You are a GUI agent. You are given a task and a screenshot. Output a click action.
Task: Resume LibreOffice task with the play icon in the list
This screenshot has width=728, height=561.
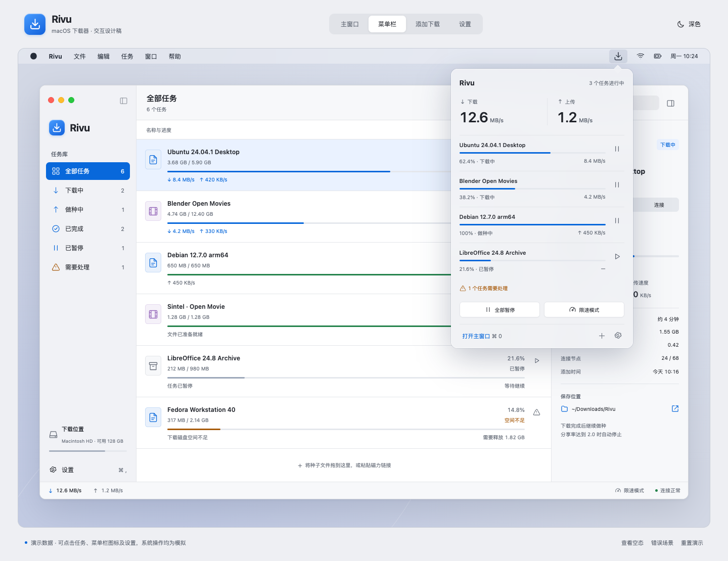(x=537, y=361)
